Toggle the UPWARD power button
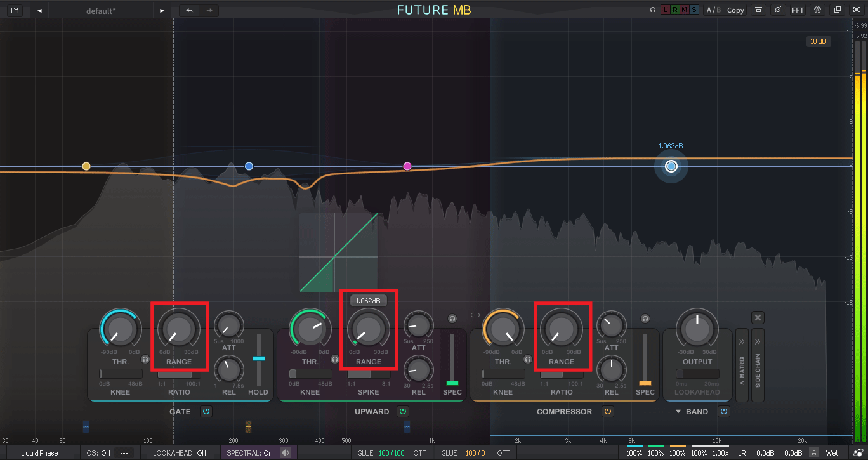The height and width of the screenshot is (460, 868). click(402, 412)
